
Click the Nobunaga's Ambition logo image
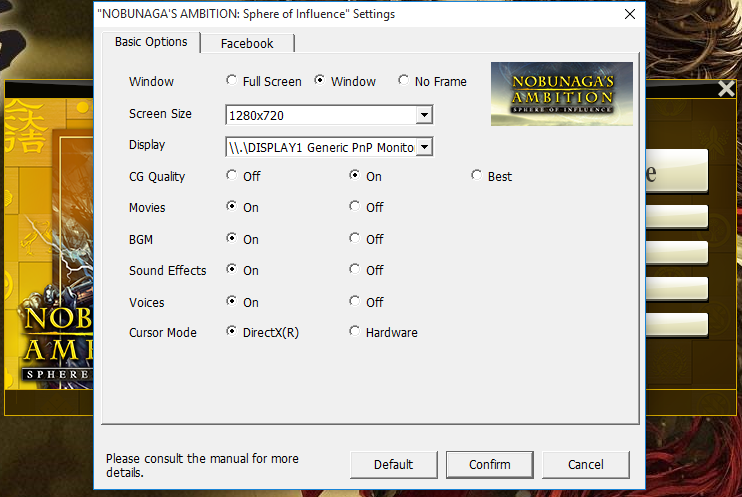[x=562, y=94]
